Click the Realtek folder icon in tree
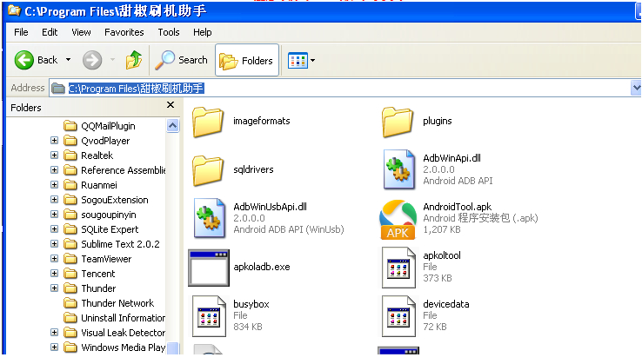642x364 pixels. 70,156
